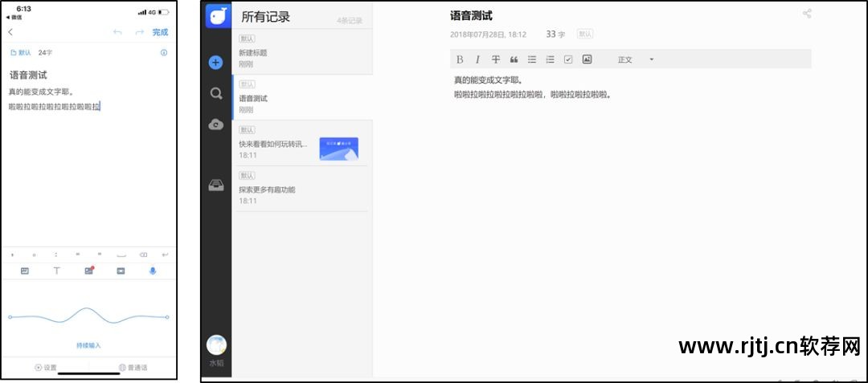Click the cloud sync icon in sidebar

coord(216,124)
